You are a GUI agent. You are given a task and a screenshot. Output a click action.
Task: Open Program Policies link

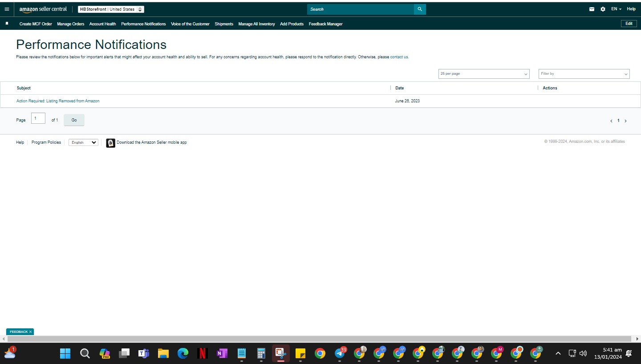click(46, 142)
